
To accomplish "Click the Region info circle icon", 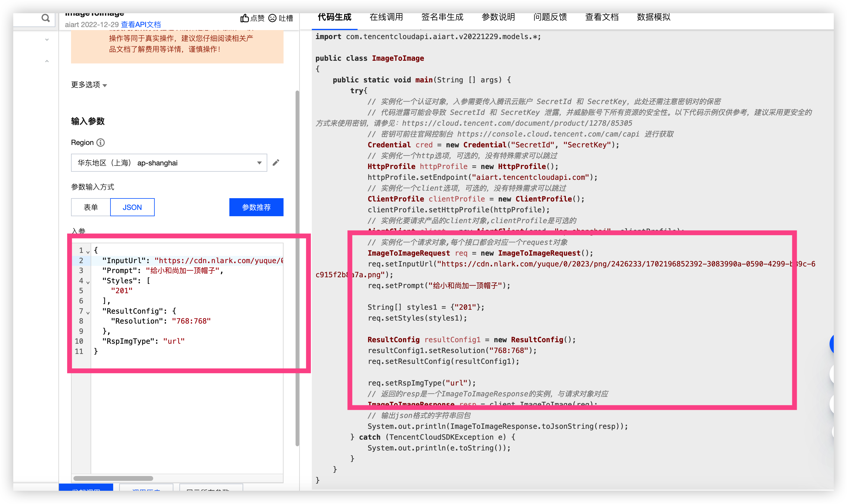I will 101,143.
